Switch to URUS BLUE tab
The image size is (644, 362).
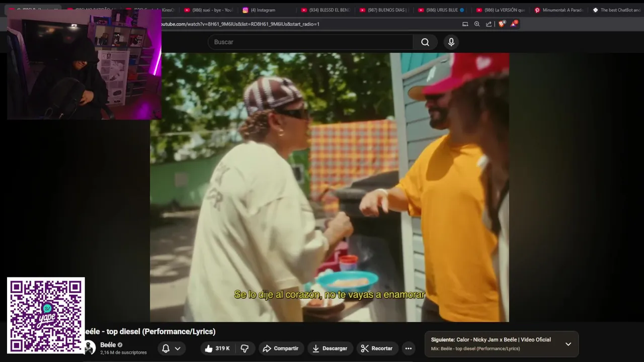443,10
